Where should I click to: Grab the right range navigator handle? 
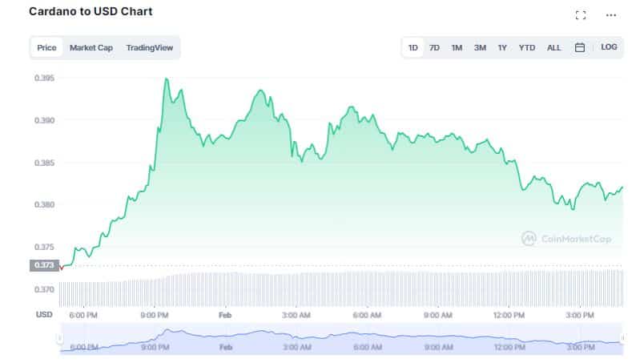pos(622,338)
